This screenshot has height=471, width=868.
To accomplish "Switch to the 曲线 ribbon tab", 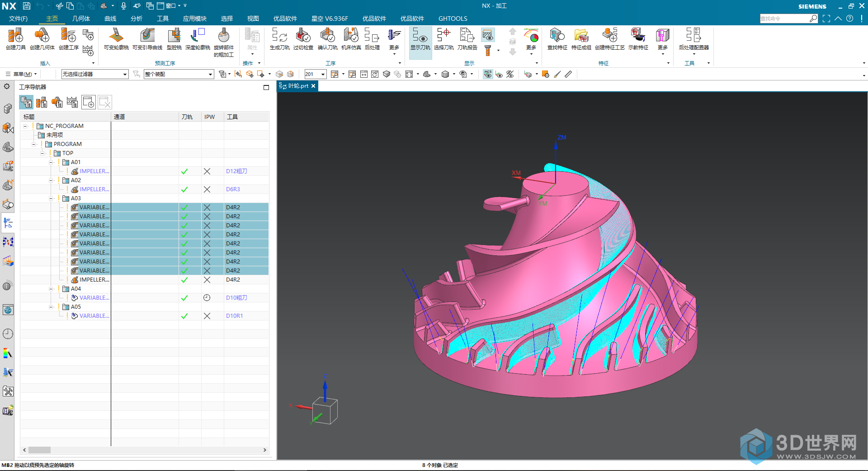I will point(110,19).
